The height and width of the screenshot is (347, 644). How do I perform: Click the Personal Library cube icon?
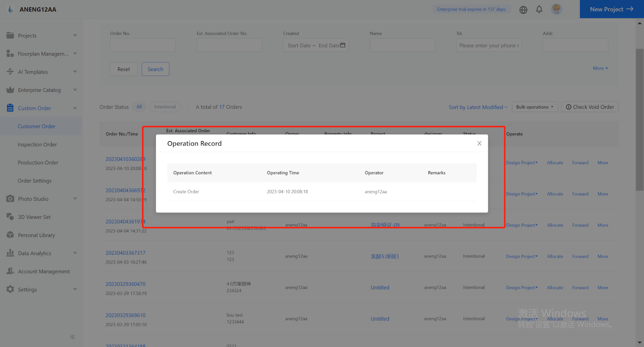10,235
